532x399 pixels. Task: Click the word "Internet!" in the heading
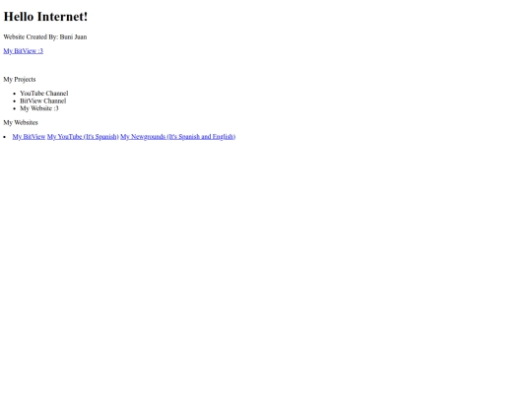point(62,17)
